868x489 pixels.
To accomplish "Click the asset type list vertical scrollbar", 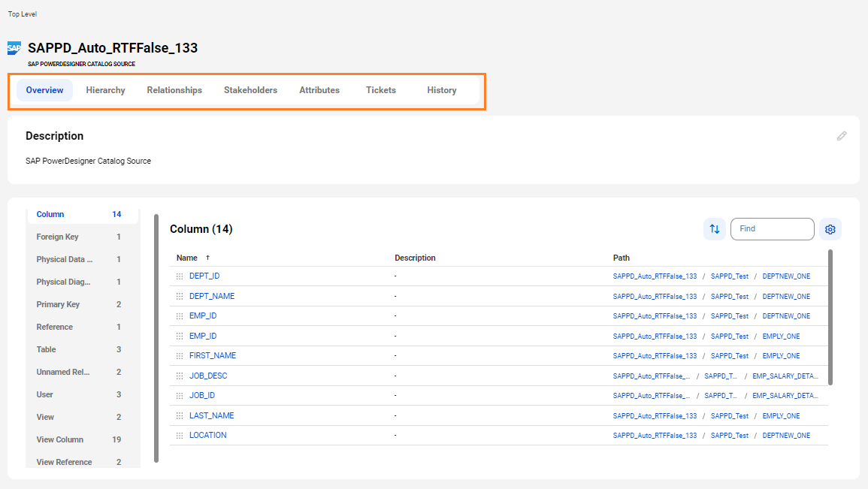I will (156, 338).
